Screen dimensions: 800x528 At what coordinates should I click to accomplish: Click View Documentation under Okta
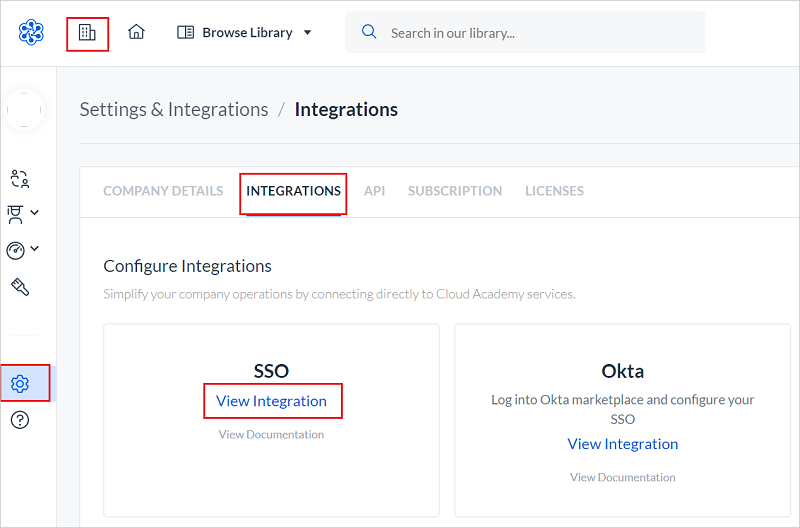622,477
